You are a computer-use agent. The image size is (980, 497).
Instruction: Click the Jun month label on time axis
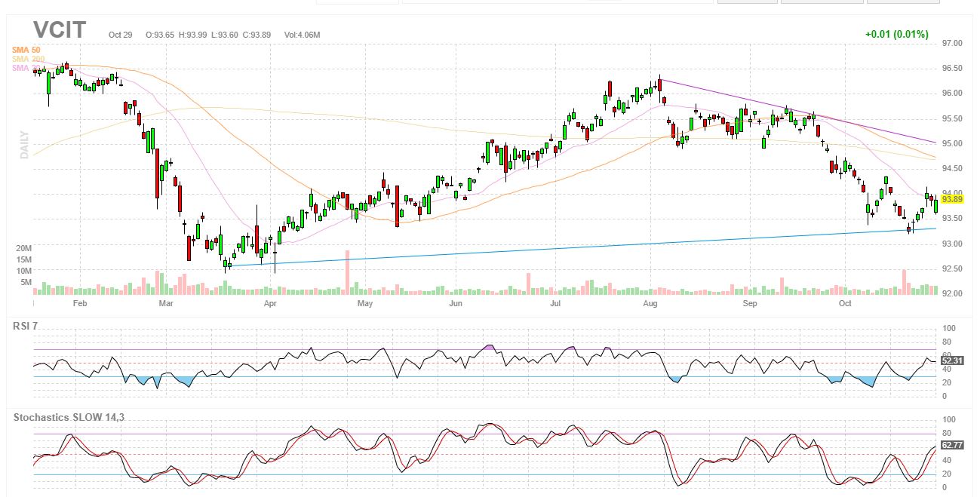point(456,303)
